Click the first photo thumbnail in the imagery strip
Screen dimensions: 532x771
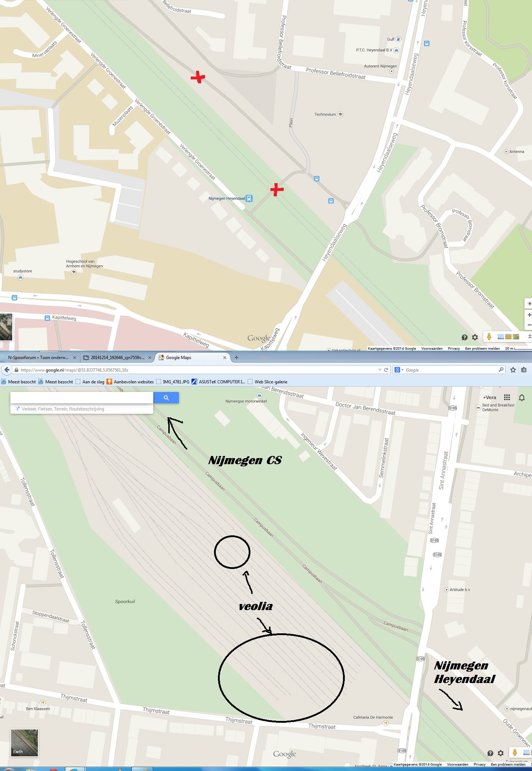501,337
